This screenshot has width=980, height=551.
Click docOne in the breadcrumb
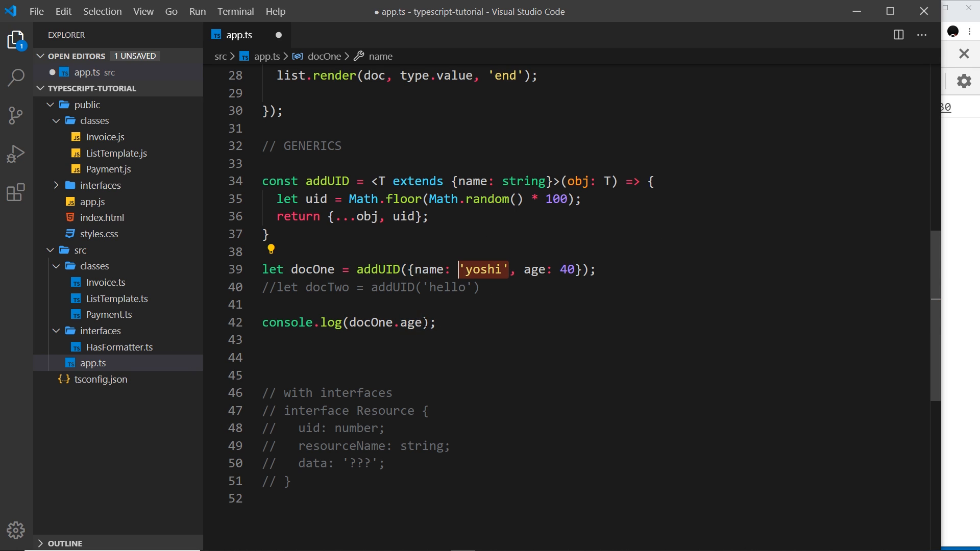point(324,56)
